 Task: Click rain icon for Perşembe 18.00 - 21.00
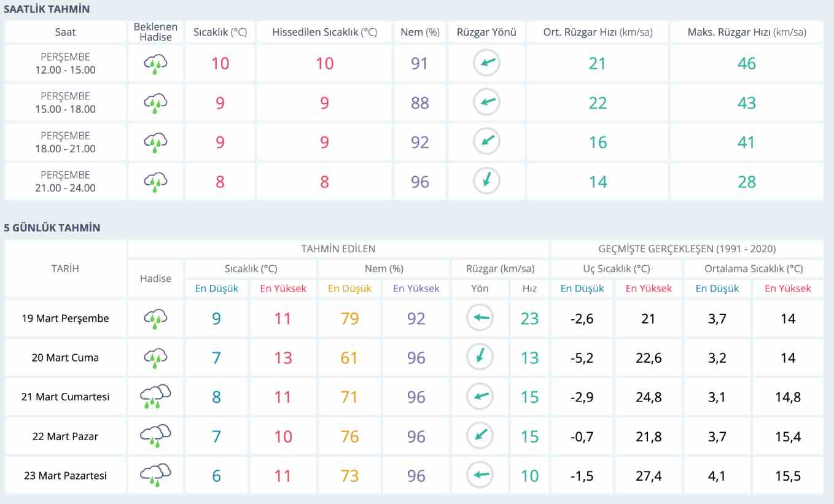tap(155, 142)
